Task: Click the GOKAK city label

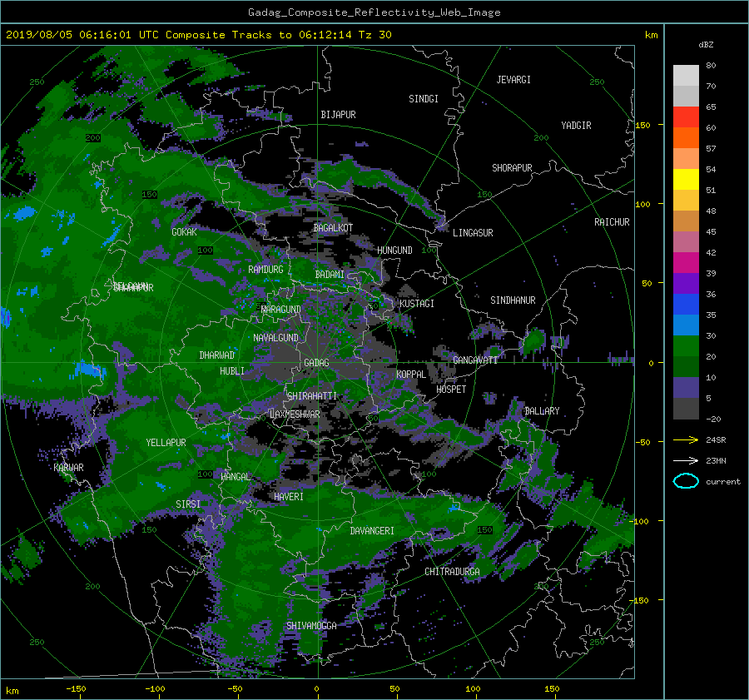Action: 184,232
